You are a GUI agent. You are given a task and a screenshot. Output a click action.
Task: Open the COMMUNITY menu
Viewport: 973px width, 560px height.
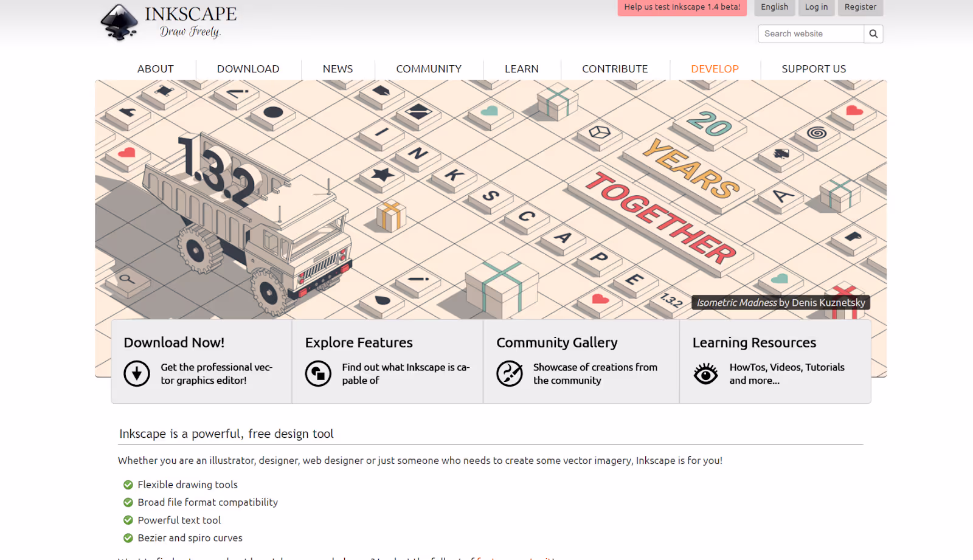[428, 69]
